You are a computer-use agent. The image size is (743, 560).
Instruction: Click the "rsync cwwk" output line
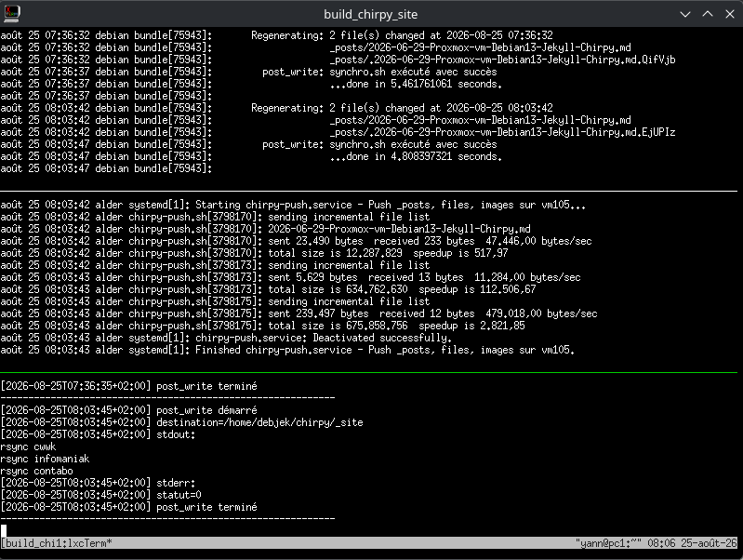pyautogui.click(x=28, y=447)
